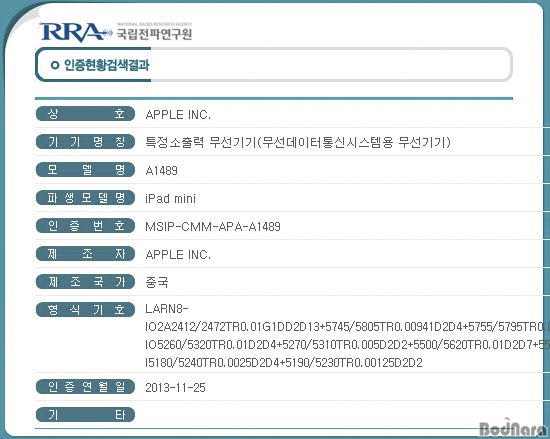Click the 인증현황검색결과 heading
Viewport: 550px width, 439px height.
pos(106,65)
